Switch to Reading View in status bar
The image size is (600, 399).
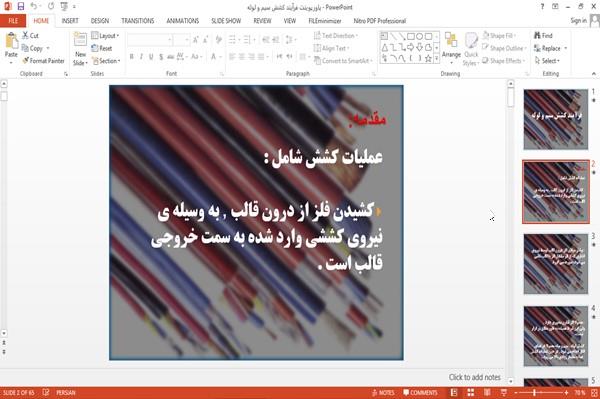click(x=487, y=392)
